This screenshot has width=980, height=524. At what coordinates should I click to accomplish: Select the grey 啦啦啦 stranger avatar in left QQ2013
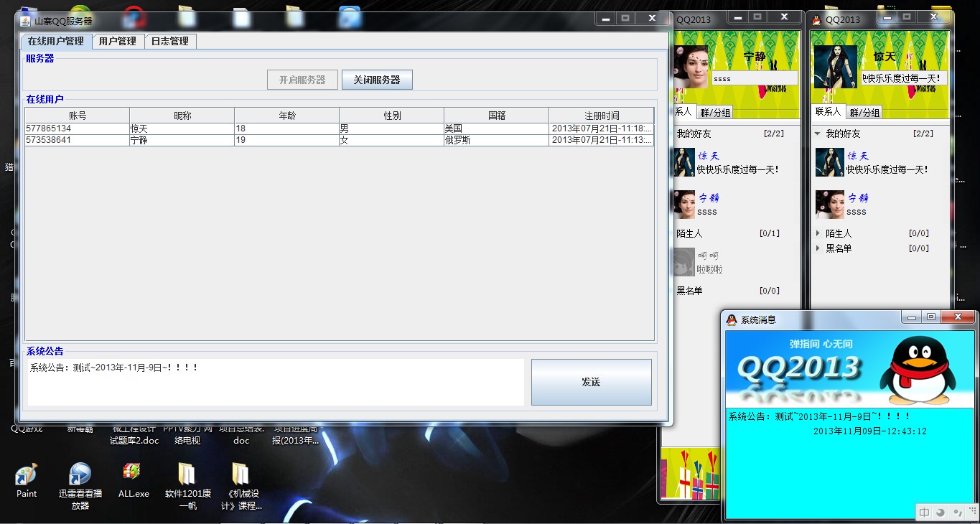[684, 262]
